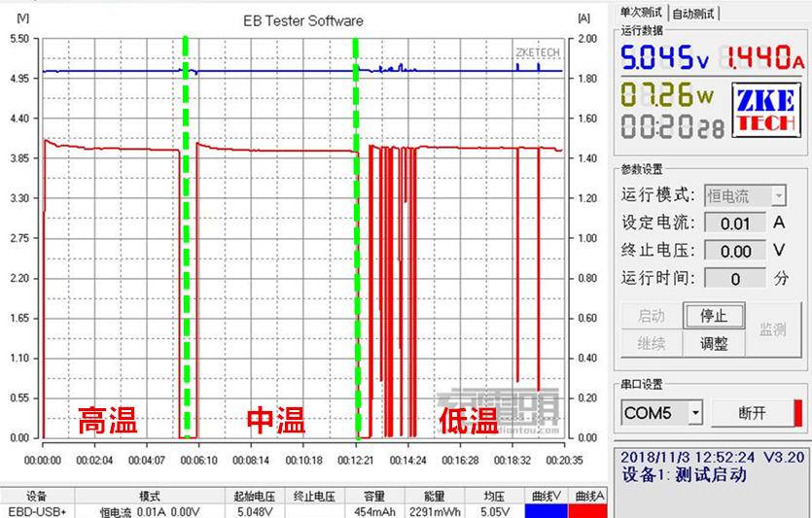Click the 监测 button
Screen dimensions: 812x518
click(772, 330)
